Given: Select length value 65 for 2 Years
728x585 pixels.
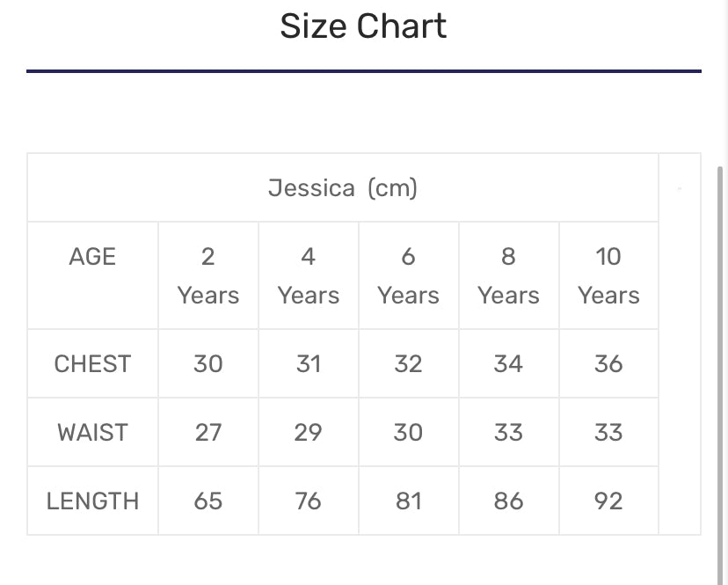Looking at the screenshot, I should click(208, 501).
